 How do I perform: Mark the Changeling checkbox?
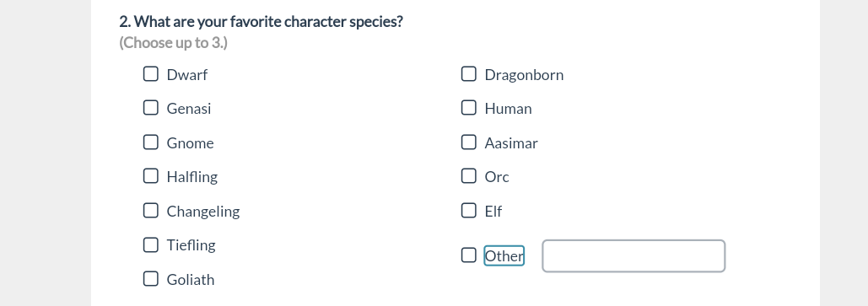click(150, 210)
